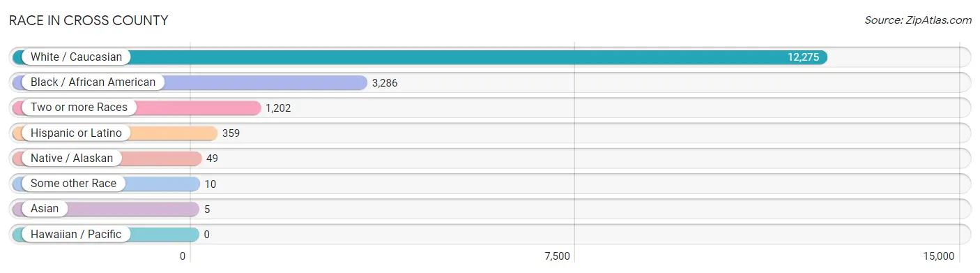This screenshot has height=273, width=980.
Task: Click the 359 value label
Action: 231,133
